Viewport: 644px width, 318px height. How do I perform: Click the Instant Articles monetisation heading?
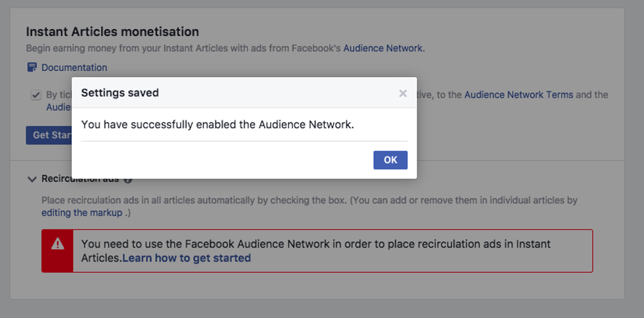(112, 32)
